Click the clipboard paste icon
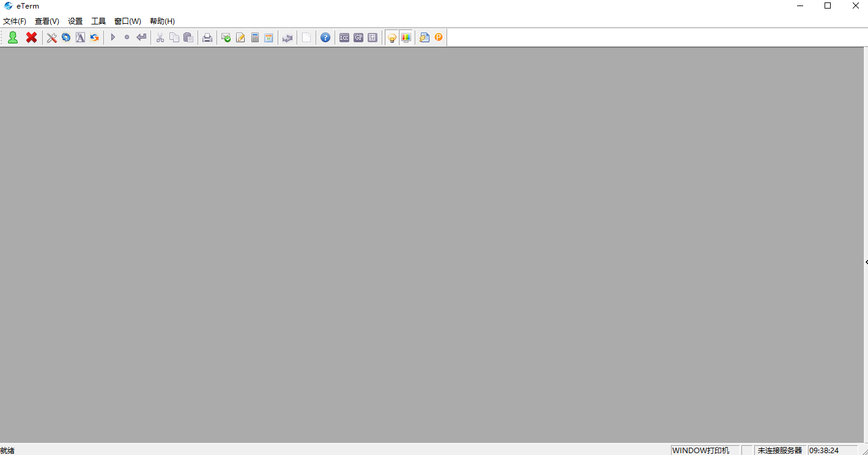868x455 pixels. pyautogui.click(x=188, y=38)
